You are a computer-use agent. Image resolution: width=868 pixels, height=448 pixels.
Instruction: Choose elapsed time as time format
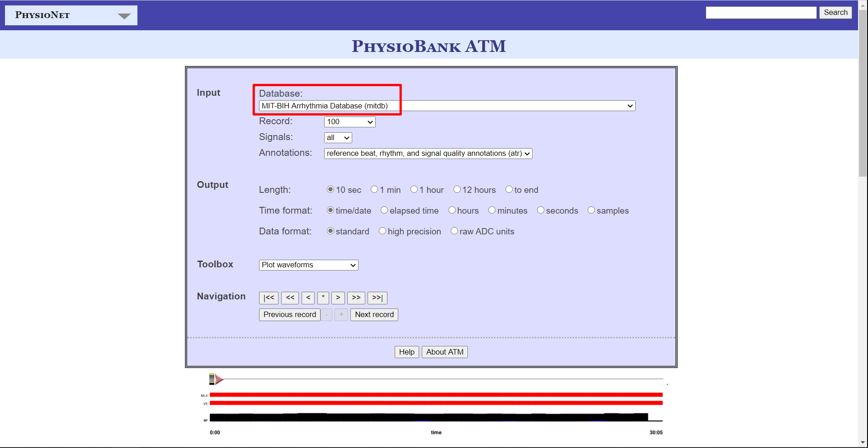(x=384, y=210)
